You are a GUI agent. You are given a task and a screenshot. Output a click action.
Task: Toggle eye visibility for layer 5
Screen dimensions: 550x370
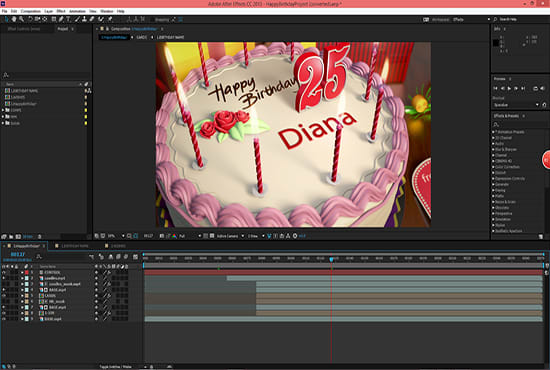[x=4, y=296]
